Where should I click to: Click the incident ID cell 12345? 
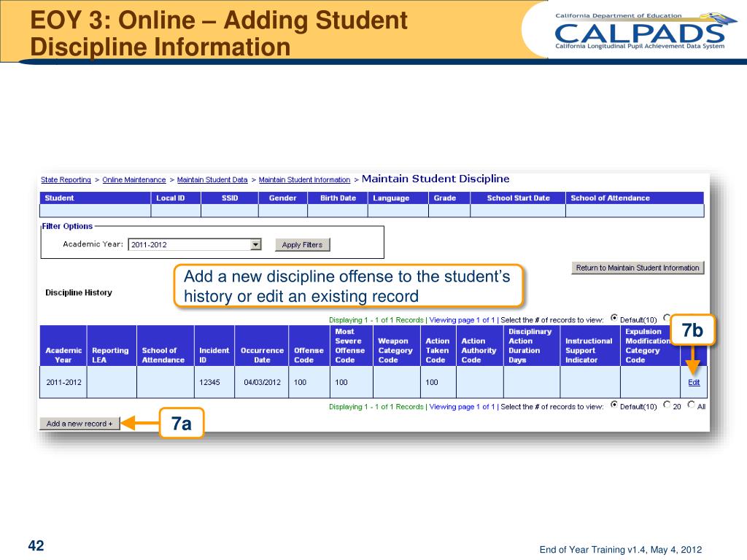(x=214, y=382)
